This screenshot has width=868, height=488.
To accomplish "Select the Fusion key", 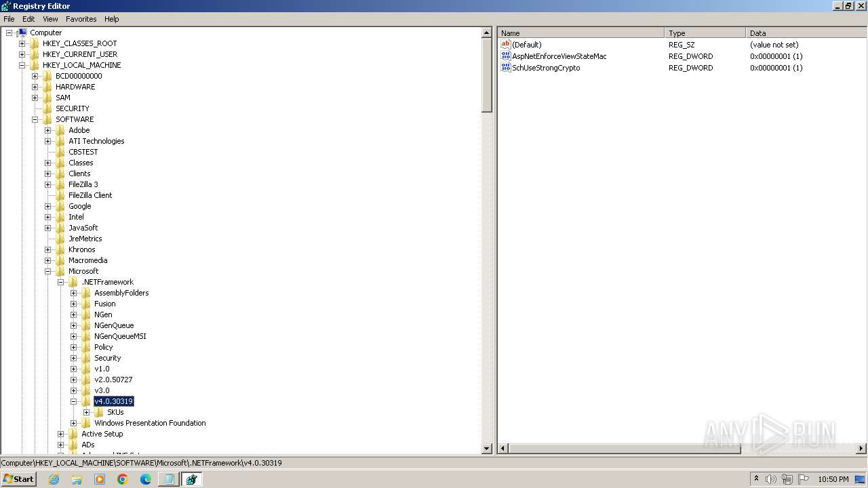I will tap(104, 304).
